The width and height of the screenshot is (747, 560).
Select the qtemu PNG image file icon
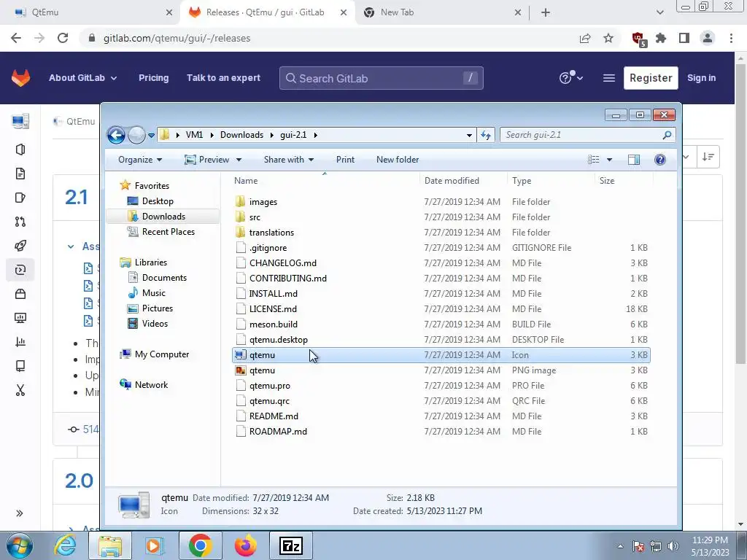click(241, 370)
